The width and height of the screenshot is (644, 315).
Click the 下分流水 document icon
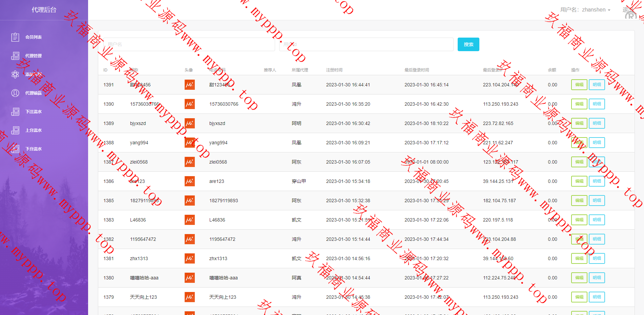point(15,149)
